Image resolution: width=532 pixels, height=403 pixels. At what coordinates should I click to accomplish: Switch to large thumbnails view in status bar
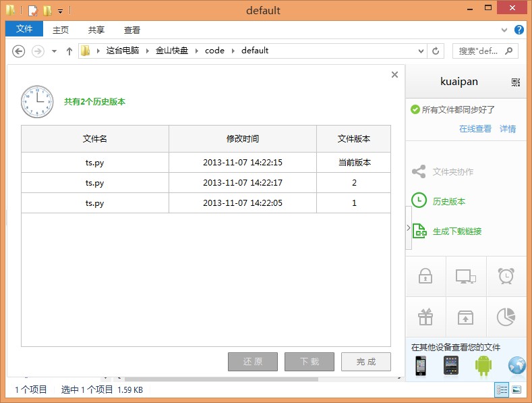click(x=516, y=389)
